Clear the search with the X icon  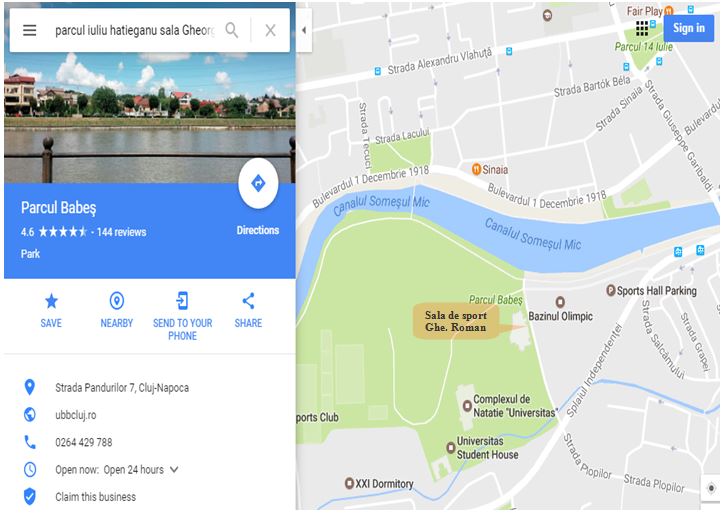(271, 30)
